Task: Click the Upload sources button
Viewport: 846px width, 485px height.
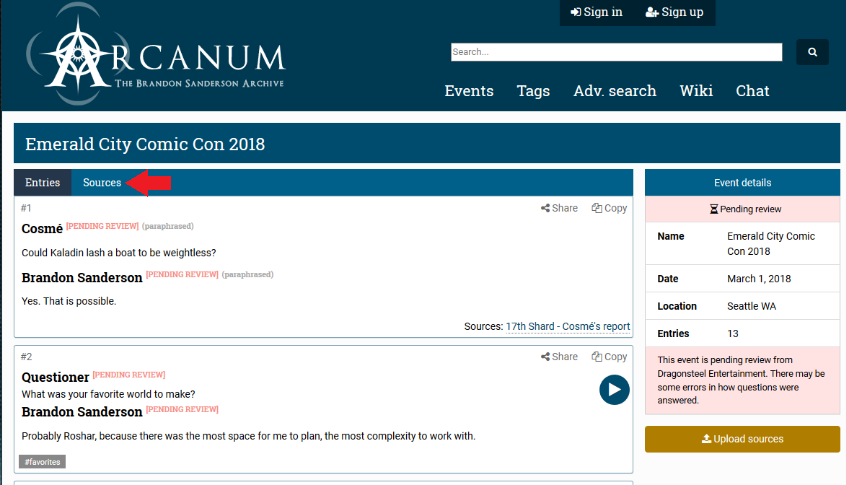Action: (742, 439)
